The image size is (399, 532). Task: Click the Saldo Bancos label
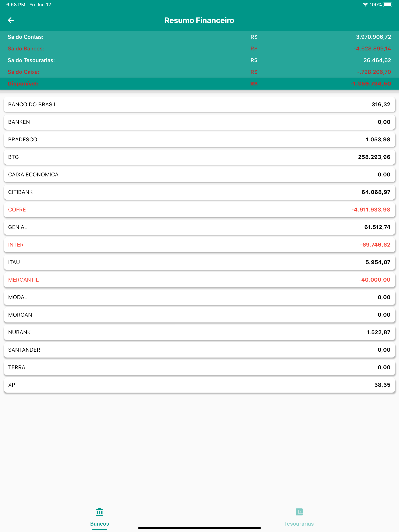[26, 48]
